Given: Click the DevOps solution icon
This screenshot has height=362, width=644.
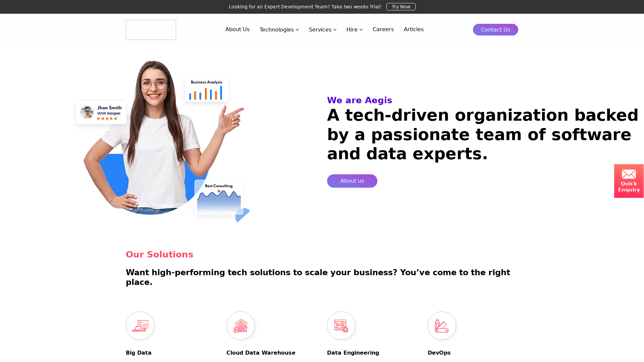Looking at the screenshot, I should coord(442,325).
